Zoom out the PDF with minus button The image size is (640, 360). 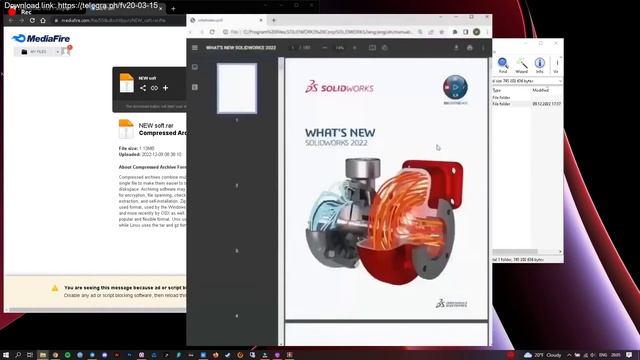tap(324, 48)
